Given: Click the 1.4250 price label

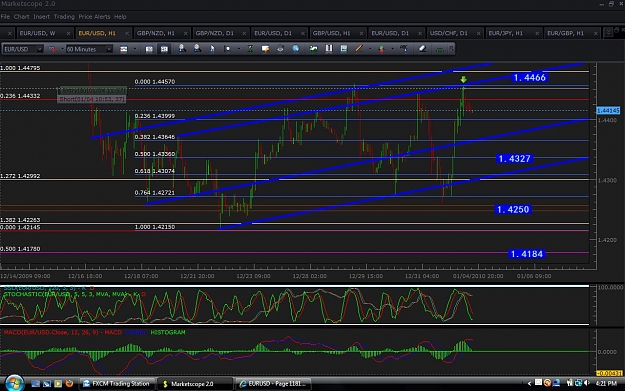Looking at the screenshot, I should click(x=513, y=209).
